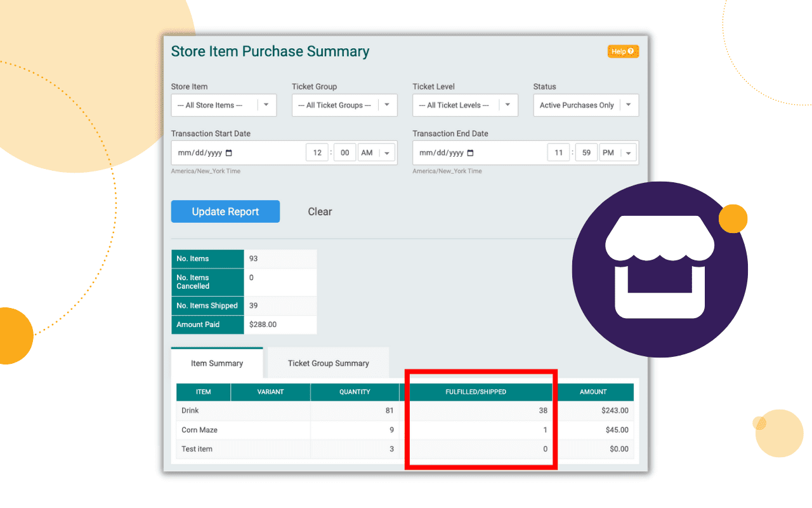812x508 pixels.
Task: Click the Clear link
Action: coord(320,211)
